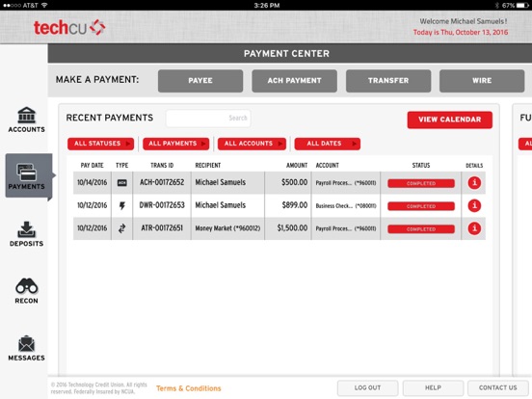View details of DWR-00172653 payment
Viewport: 532px width, 399px height.
pos(474,205)
